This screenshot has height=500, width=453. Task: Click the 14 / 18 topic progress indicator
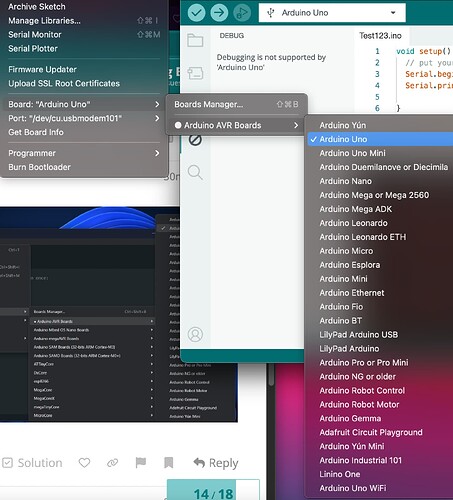[213, 490]
